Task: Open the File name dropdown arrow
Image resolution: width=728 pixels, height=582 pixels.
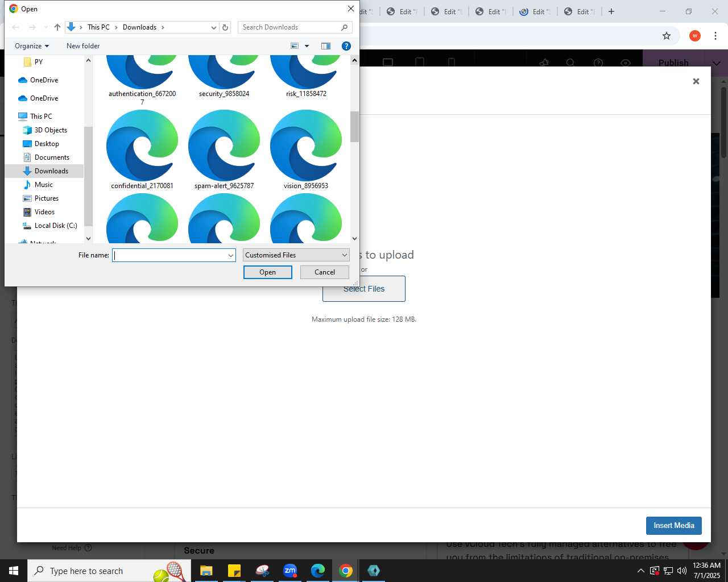Action: tap(231, 255)
